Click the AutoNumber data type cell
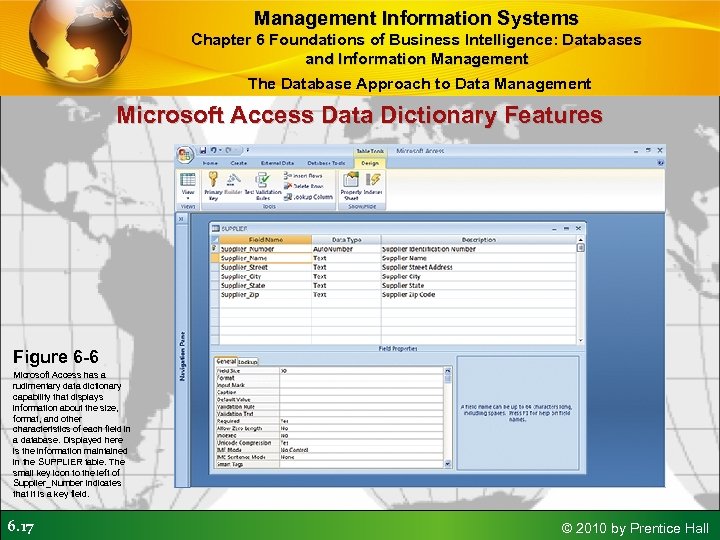This screenshot has height=540, width=720. [x=346, y=249]
